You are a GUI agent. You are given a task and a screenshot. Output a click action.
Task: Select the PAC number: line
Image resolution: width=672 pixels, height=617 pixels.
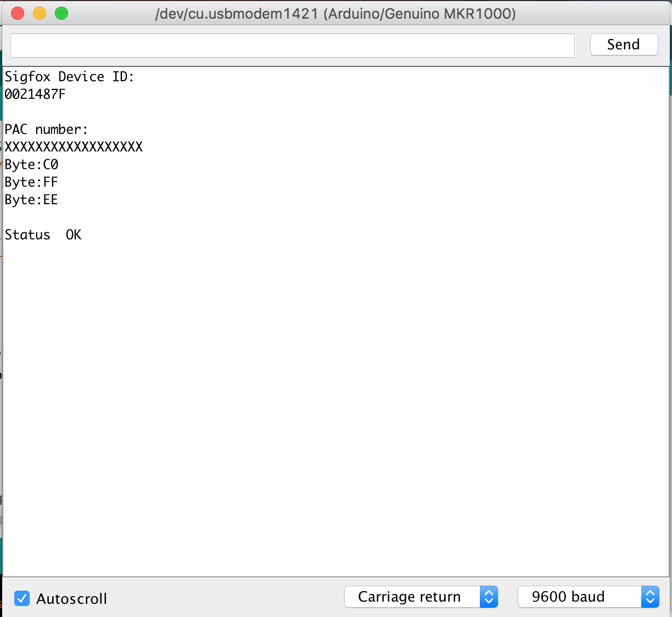46,130
